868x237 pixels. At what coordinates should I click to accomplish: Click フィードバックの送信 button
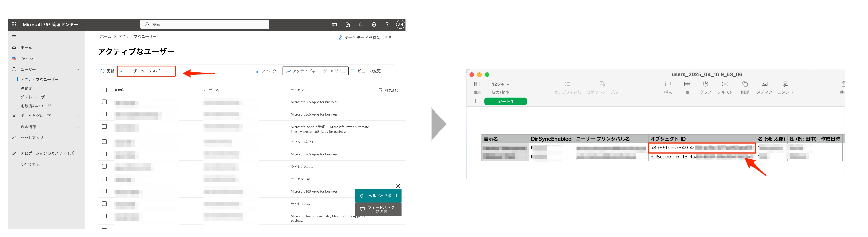point(378,209)
